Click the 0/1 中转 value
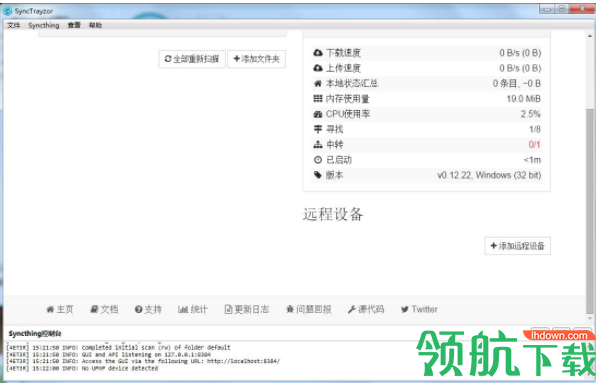Viewport: 596px width, 383px height. coord(534,144)
